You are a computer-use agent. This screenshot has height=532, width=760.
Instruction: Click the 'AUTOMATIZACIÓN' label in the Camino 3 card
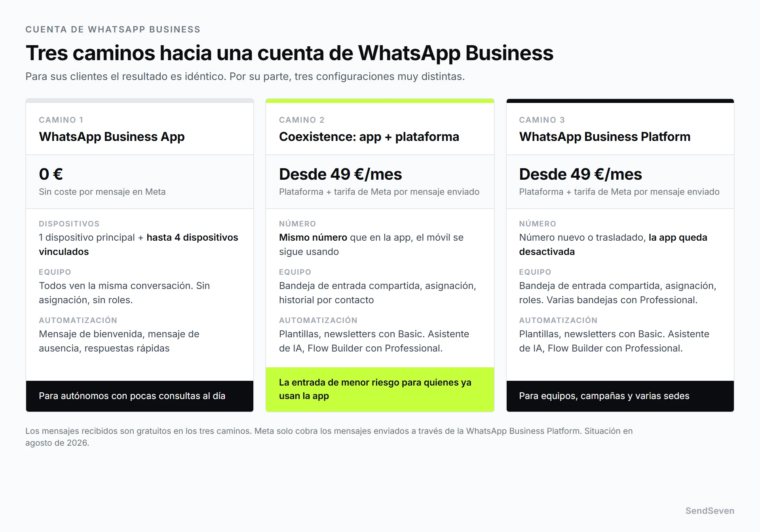point(558,320)
